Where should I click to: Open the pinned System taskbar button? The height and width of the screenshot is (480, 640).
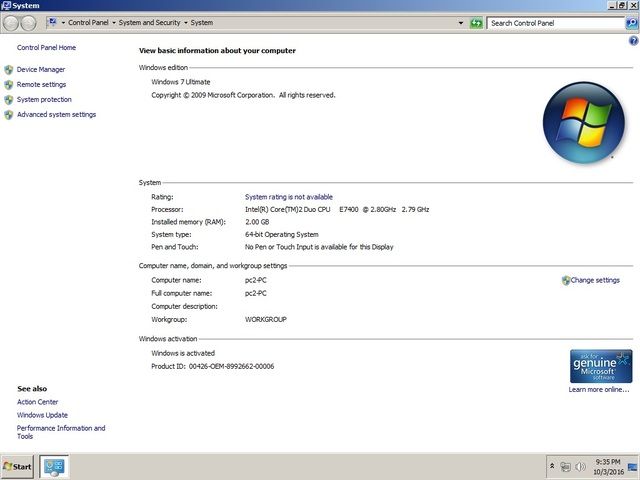[54, 466]
